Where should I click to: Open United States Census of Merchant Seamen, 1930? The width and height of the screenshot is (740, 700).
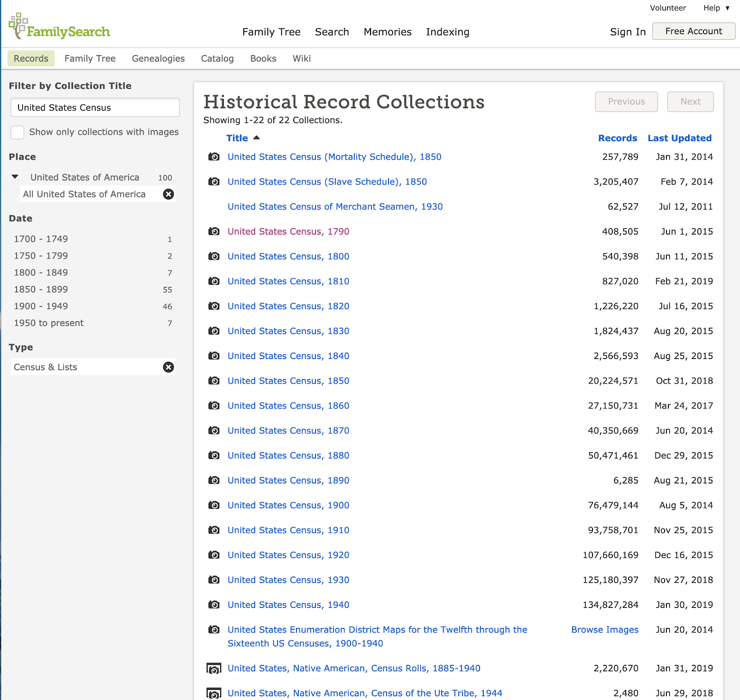[335, 207]
